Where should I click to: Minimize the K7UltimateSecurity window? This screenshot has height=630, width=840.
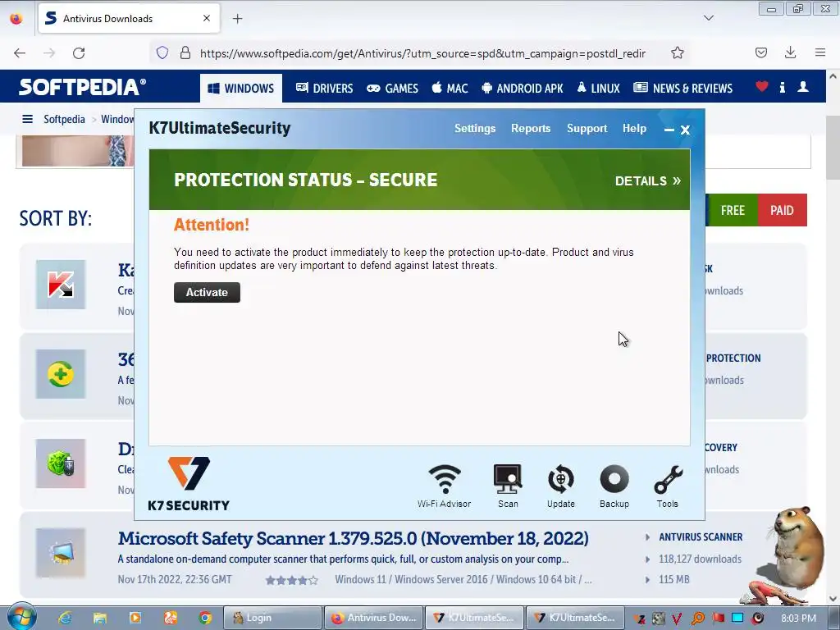pyautogui.click(x=669, y=130)
